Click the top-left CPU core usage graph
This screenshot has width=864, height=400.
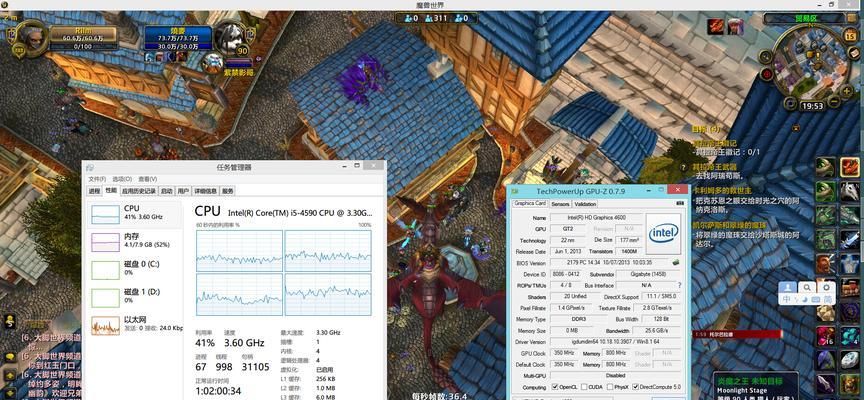pyautogui.click(x=239, y=250)
